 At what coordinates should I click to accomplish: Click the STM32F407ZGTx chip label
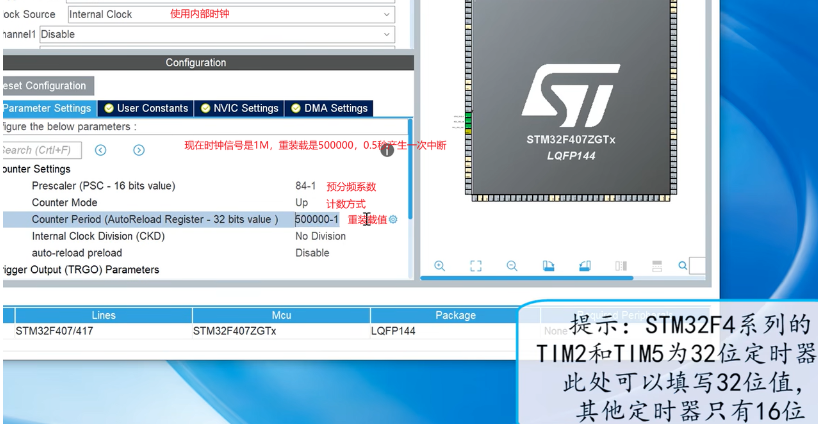571,140
